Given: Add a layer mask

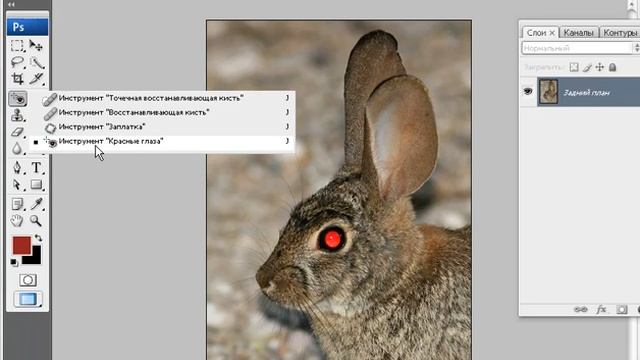Looking at the screenshot, I should [x=622, y=309].
